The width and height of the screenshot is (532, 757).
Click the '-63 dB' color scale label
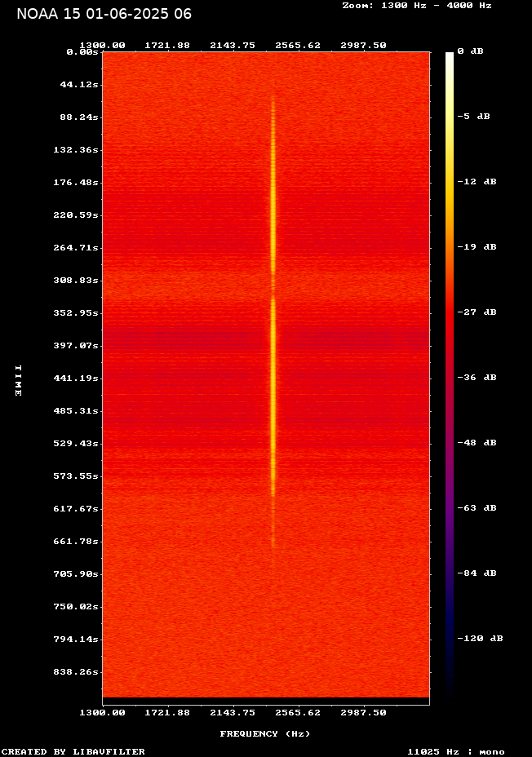pyautogui.click(x=477, y=508)
